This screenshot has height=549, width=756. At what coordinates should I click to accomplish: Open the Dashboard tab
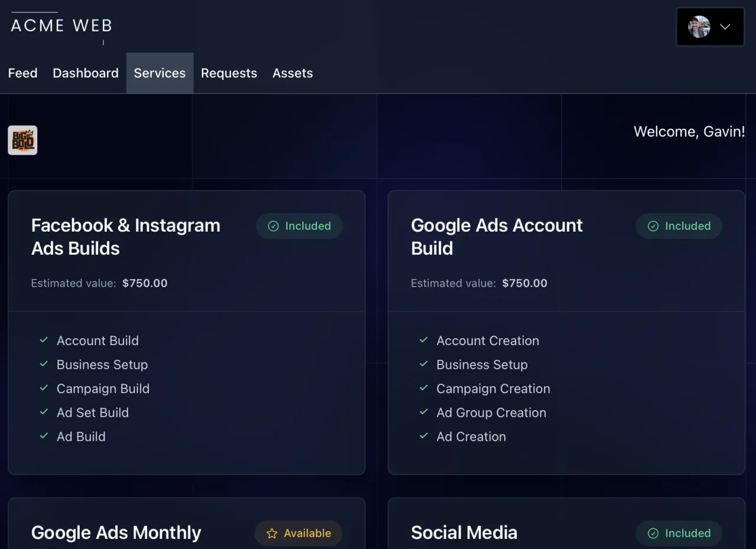tap(86, 73)
